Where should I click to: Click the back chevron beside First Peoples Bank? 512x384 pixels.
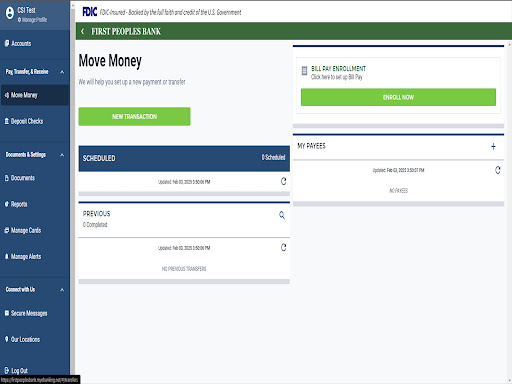(x=83, y=31)
